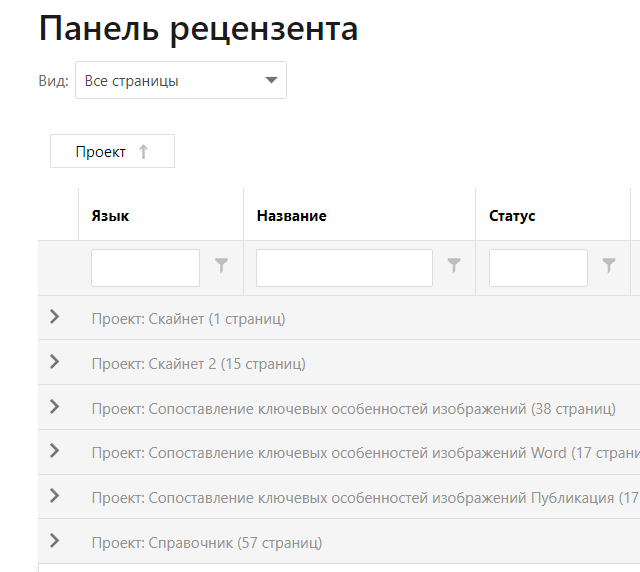Screen dimensions: 640x572
Task: Expand the Справочник (57 страниц) group
Action: coord(54,541)
